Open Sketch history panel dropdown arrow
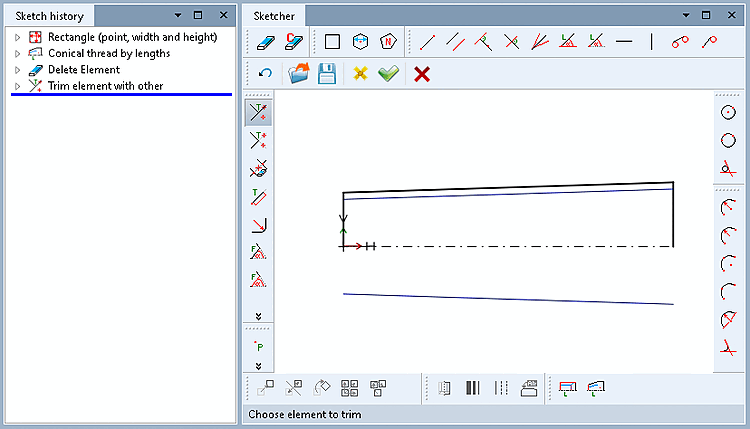 [178, 15]
